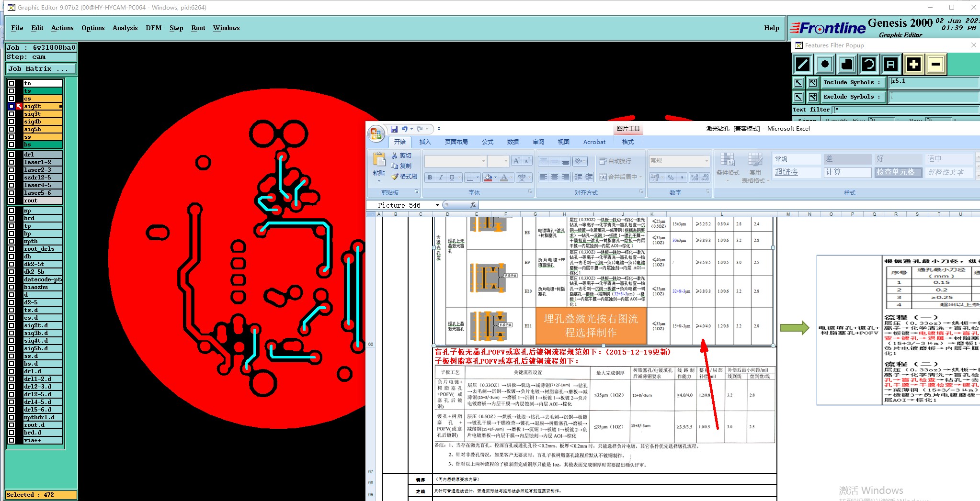980x501 pixels.
Task: Expand Excel font group dialog launcher
Action: (x=530, y=191)
